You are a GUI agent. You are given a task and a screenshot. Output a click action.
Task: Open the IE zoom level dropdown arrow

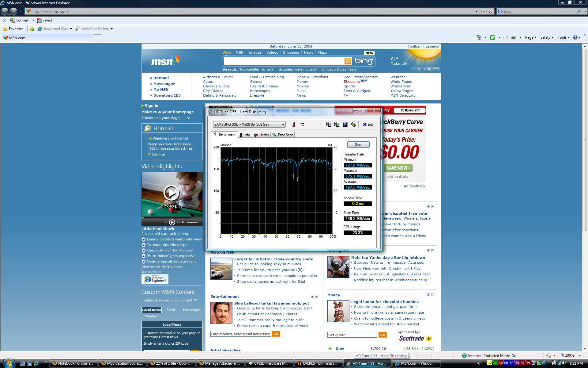tap(580, 355)
